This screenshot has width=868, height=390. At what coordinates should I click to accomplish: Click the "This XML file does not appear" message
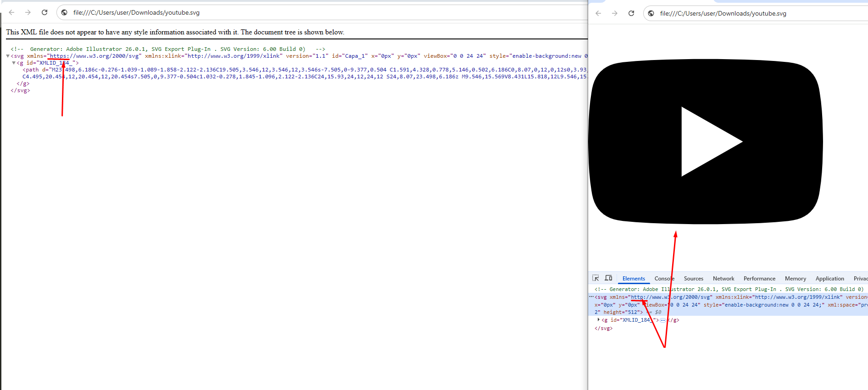coord(175,32)
